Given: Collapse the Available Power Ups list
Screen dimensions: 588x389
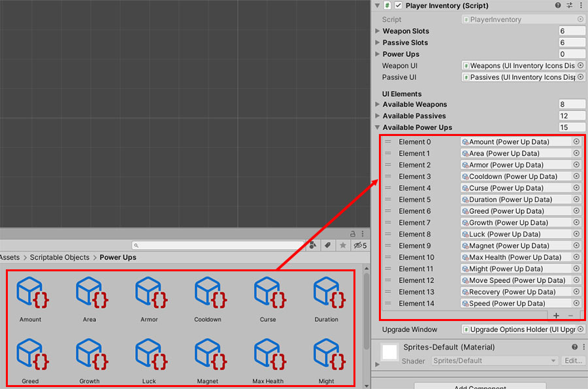Looking at the screenshot, I should click(378, 127).
